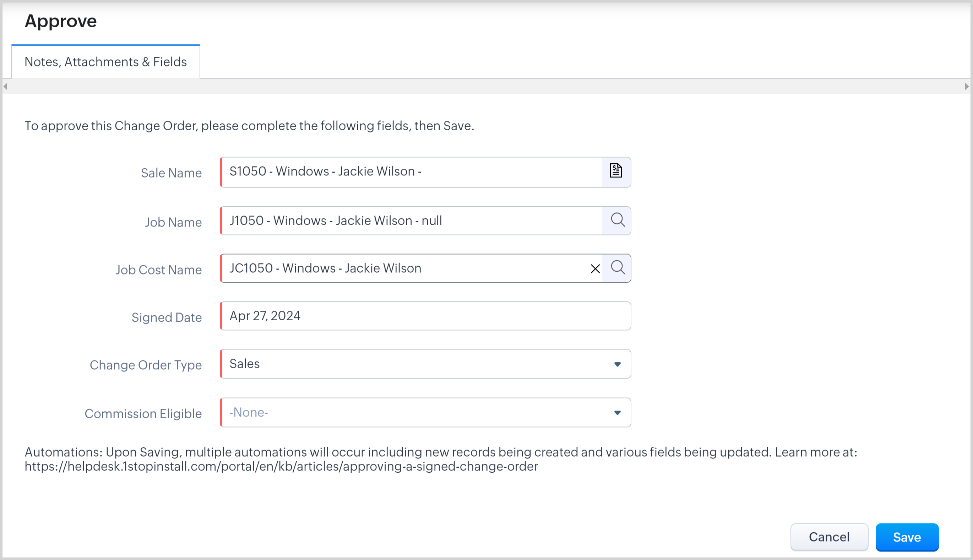Click the invoice document icon beside Sale Name
This screenshot has width=973, height=560.
tap(616, 171)
